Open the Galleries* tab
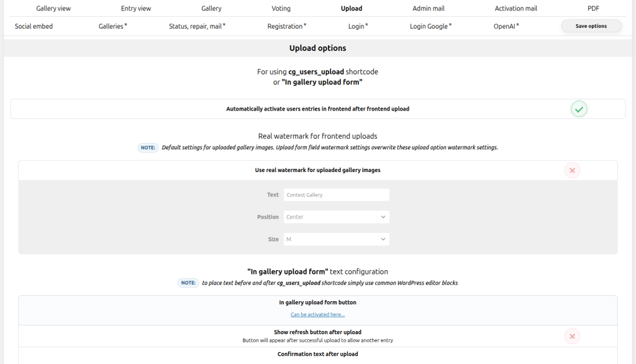 pyautogui.click(x=113, y=26)
